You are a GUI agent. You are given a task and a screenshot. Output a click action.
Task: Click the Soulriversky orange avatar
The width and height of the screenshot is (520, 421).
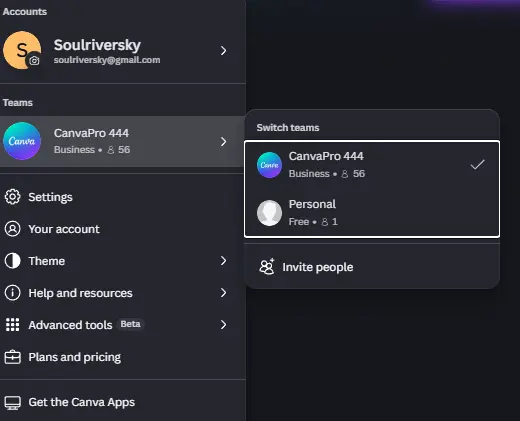22,50
